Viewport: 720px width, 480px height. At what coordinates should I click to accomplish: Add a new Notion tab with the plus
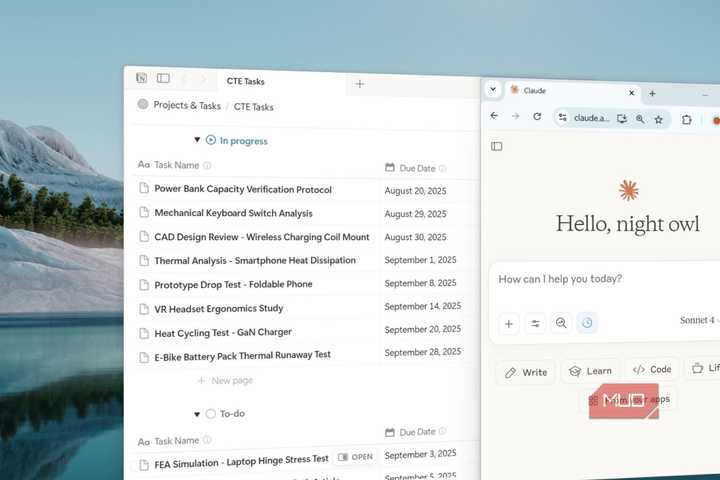point(360,84)
